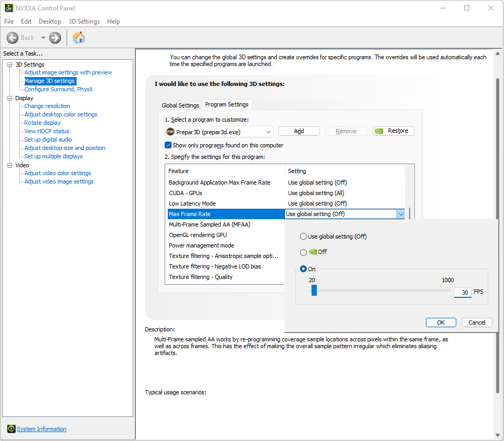Open Adjust video image settings
The width and height of the screenshot is (504, 441).
point(59,181)
